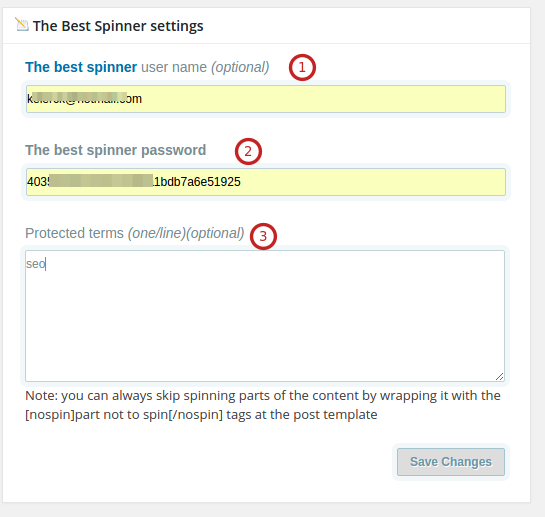Click 'The Best Spinner settings' panel title
This screenshot has height=517, width=545.
point(118,26)
